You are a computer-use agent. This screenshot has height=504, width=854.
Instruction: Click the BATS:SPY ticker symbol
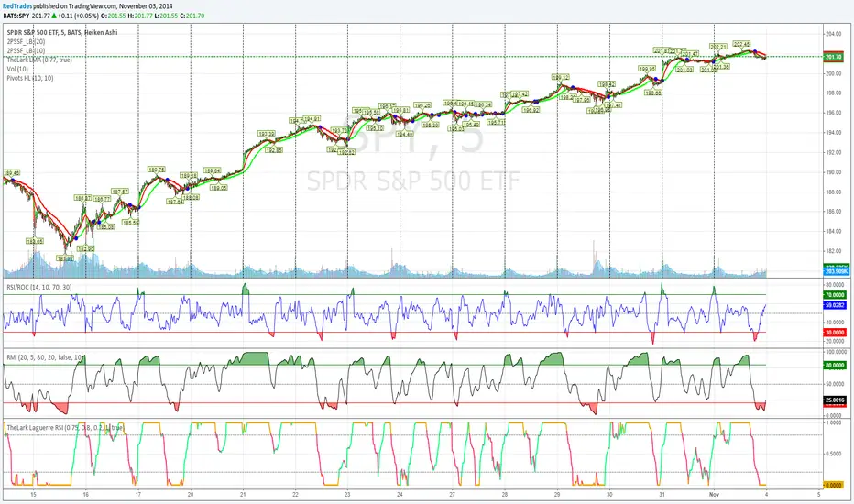16,16
